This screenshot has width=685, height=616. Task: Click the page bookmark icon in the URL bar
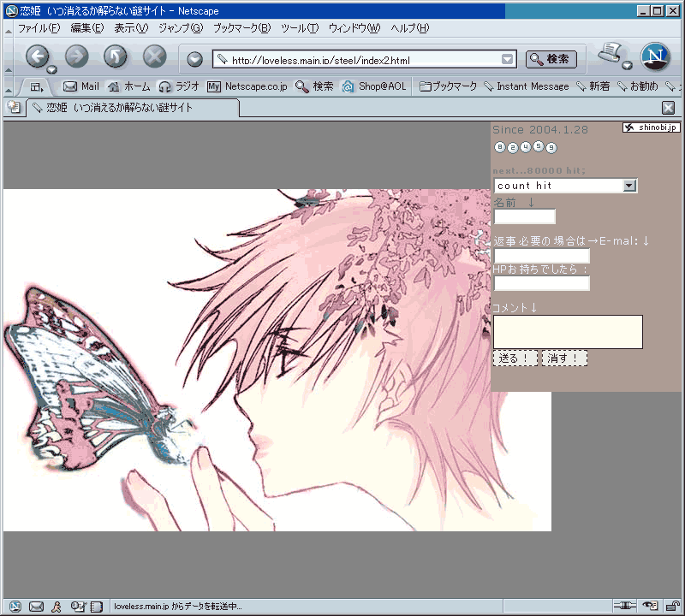pos(223,59)
